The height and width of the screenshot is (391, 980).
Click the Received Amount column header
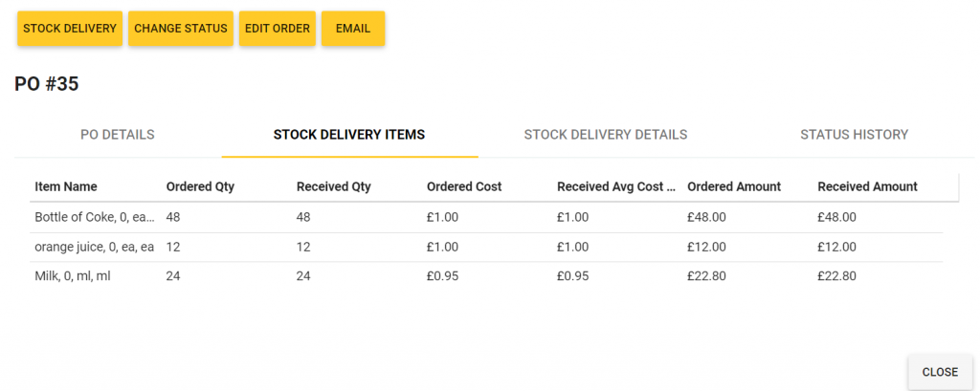point(867,186)
